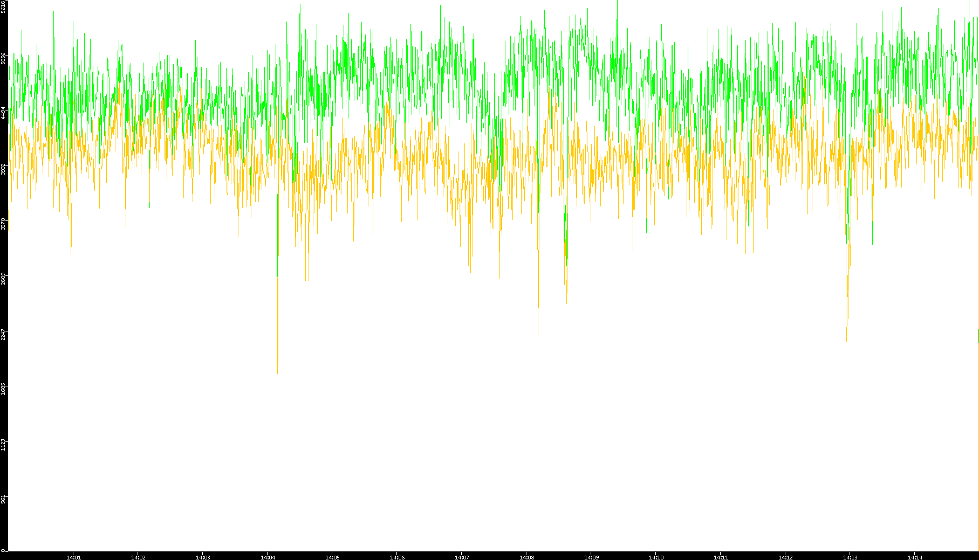The height and width of the screenshot is (560, 979).
Task: Click the 3370 vertical axis label
Action: (3, 224)
